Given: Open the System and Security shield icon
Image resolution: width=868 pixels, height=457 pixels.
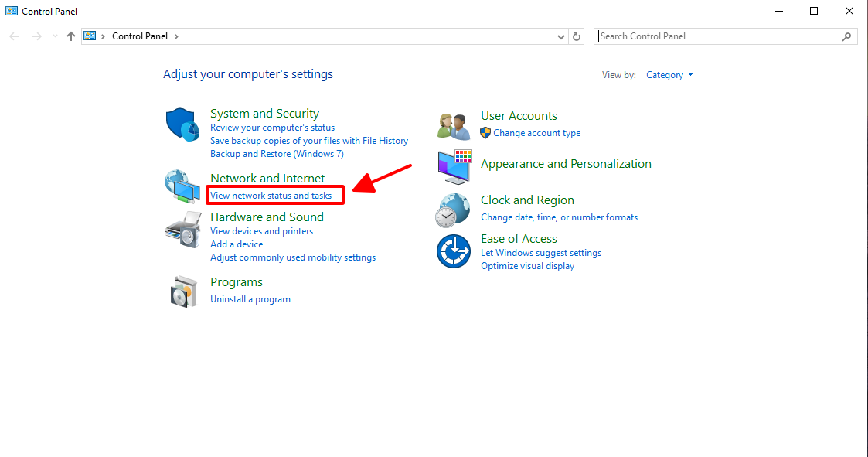Looking at the screenshot, I should tap(182, 124).
